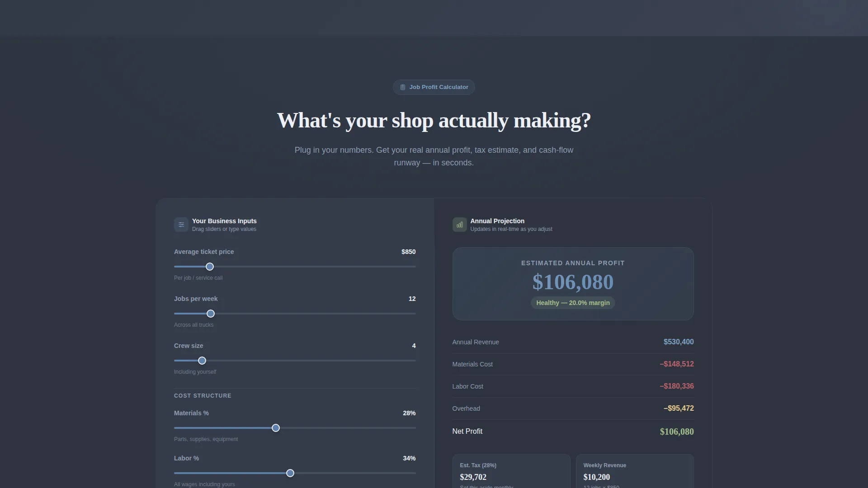
Task: Click the $29,702 estimated tax amount
Action: [x=473, y=477]
